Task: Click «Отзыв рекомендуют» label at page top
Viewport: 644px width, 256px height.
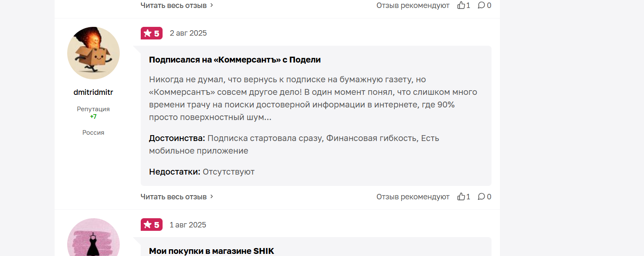Action: click(x=413, y=5)
